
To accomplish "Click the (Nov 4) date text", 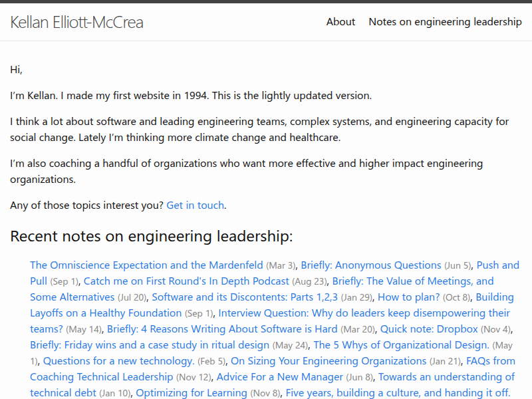I will [x=495, y=329].
